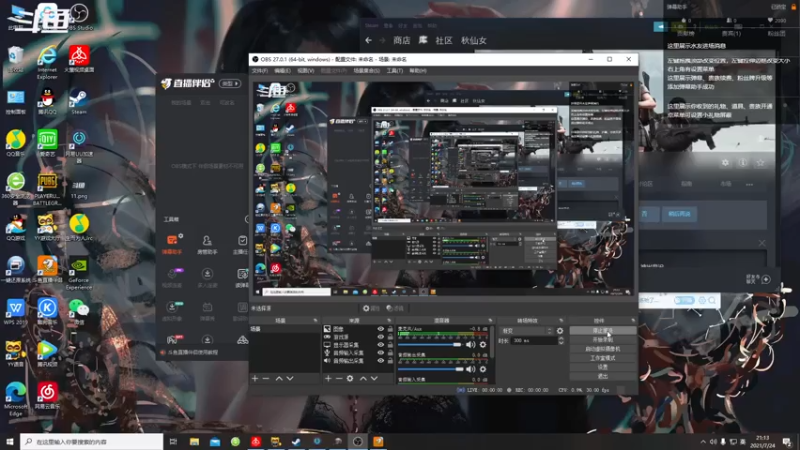800x450 pixels.
Task: Open the OBS 文件(F) menu
Action: tap(260, 71)
